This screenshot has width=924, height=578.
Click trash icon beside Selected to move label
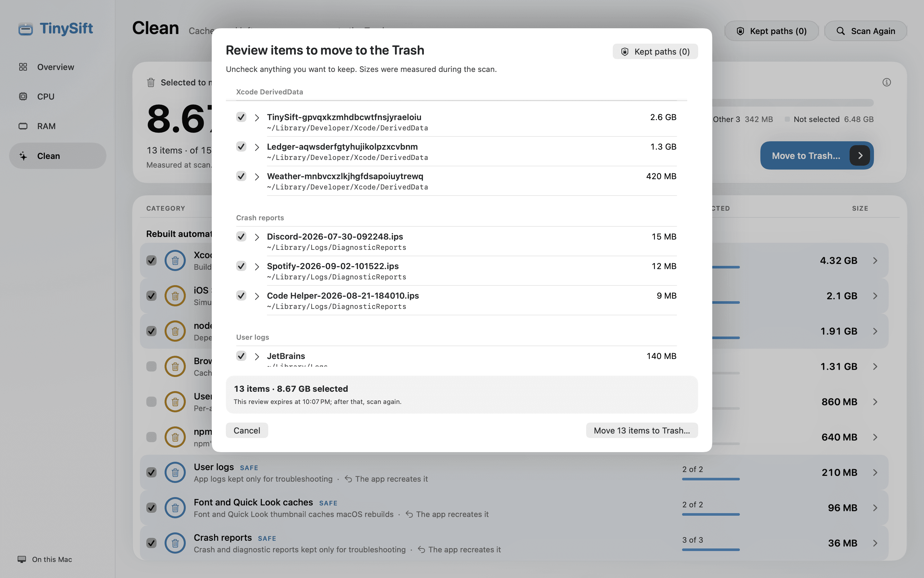151,83
